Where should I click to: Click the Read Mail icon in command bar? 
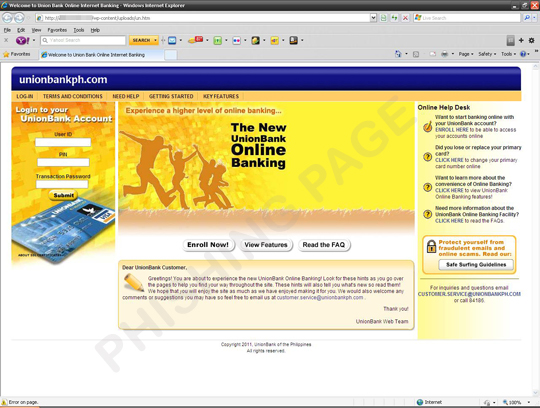433,54
